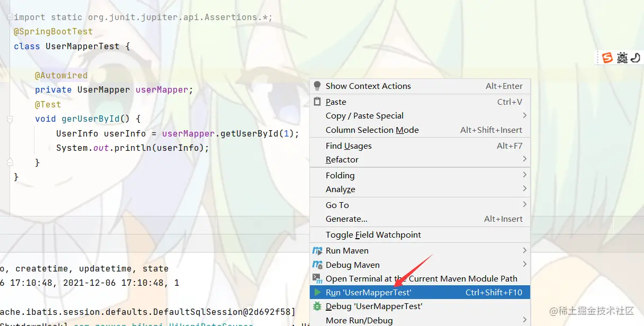Click the @Autowired annotation
Image resolution: width=644 pixels, height=326 pixels.
click(x=61, y=75)
